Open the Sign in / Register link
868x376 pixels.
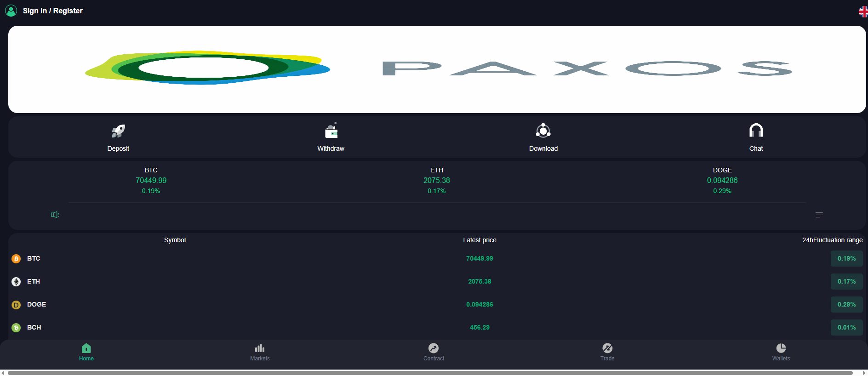53,11
